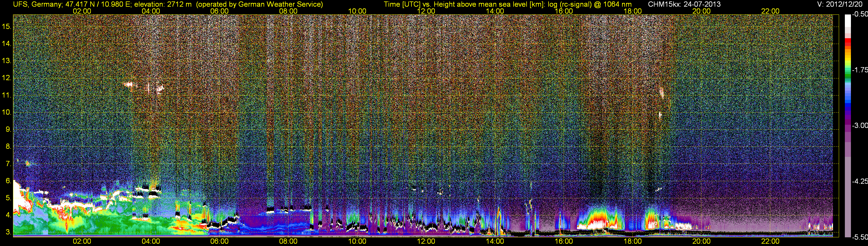Click the 15 km height axis label
The image size is (868, 246).
coord(6,27)
